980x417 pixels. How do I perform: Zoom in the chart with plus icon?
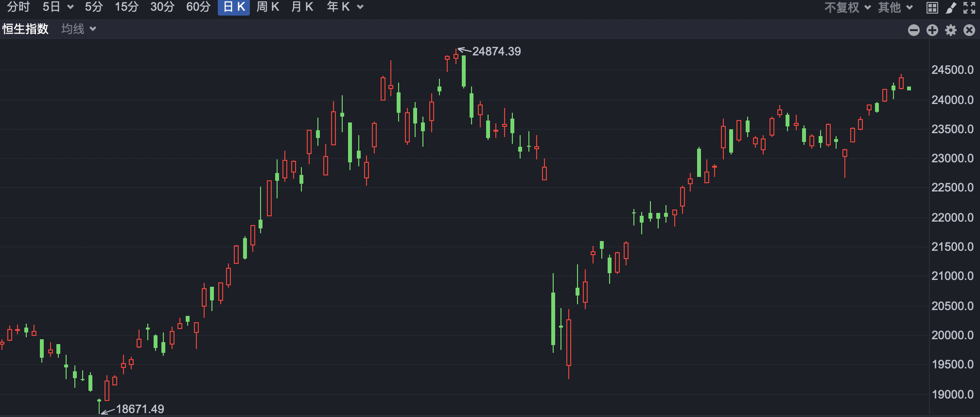[932, 30]
